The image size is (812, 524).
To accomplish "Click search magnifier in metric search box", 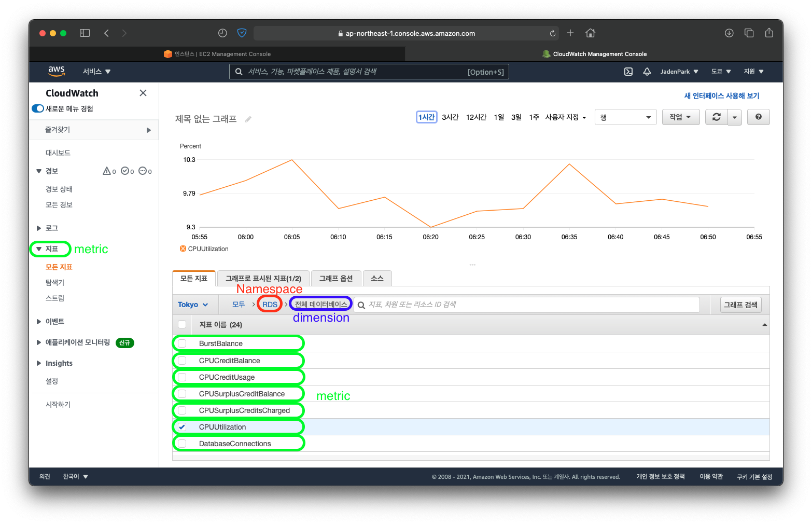I will click(361, 305).
